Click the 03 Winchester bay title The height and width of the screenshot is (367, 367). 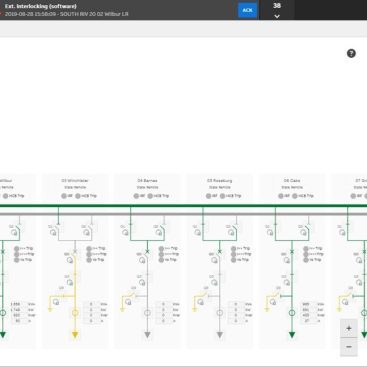click(x=75, y=181)
